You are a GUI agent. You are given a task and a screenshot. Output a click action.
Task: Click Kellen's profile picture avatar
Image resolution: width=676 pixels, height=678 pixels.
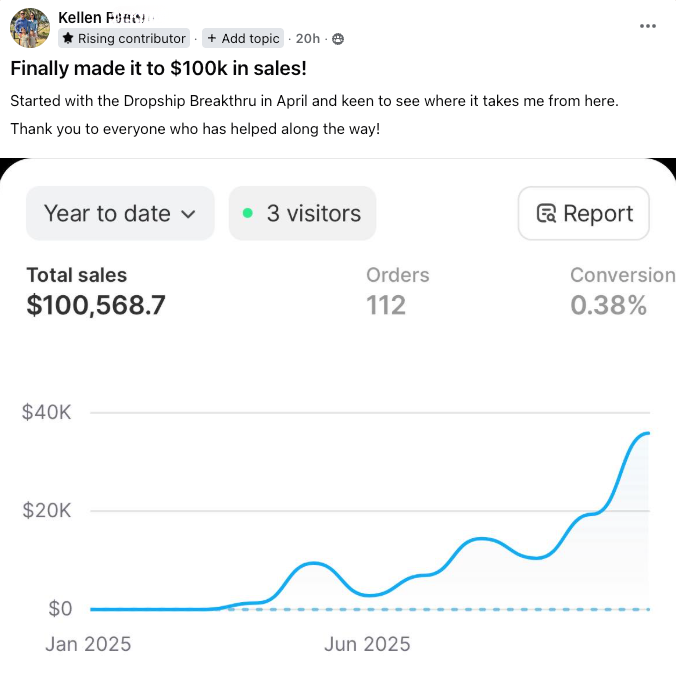29,28
